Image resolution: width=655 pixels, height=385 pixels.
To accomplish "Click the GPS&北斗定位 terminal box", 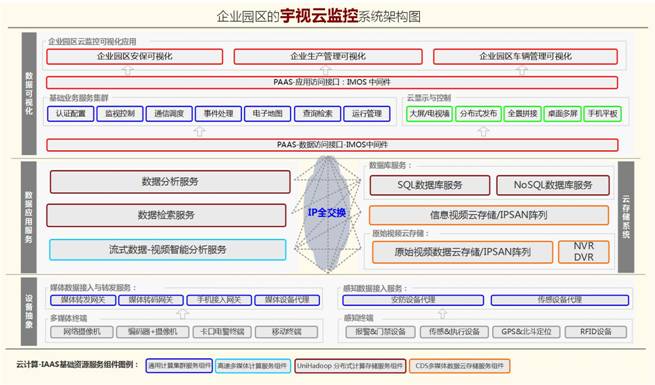I will pos(526,332).
